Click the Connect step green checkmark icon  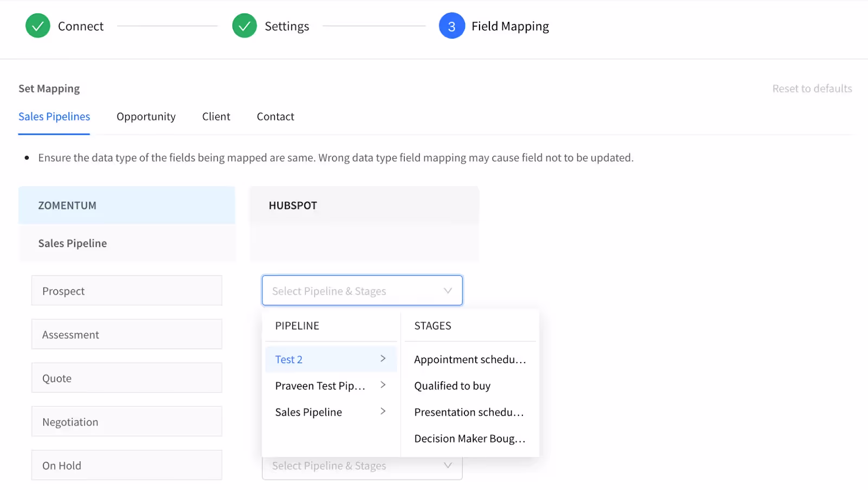click(x=38, y=26)
